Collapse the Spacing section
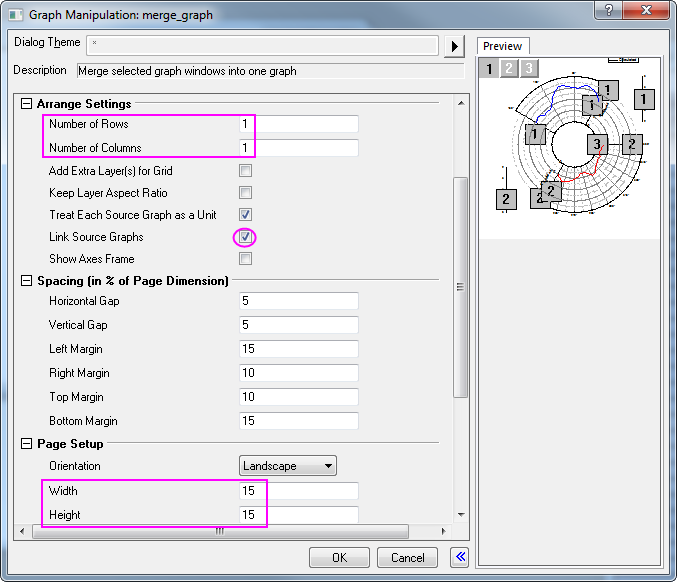The image size is (677, 582). tap(25, 281)
